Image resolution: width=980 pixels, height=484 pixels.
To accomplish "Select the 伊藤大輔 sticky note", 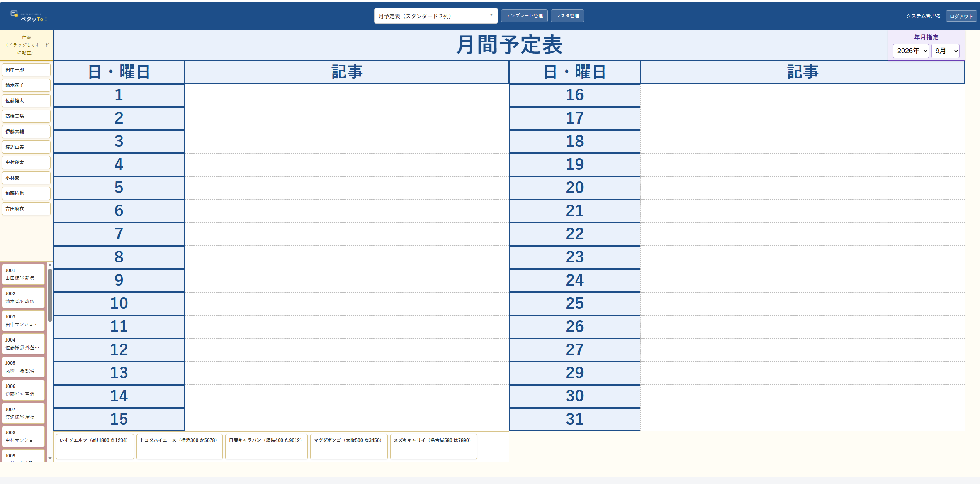I will [26, 132].
